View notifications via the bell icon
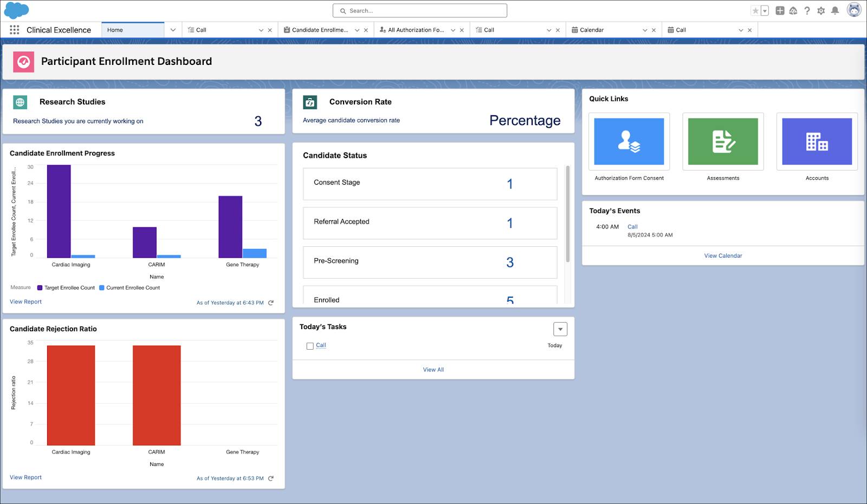This screenshot has height=504, width=867. pos(834,10)
